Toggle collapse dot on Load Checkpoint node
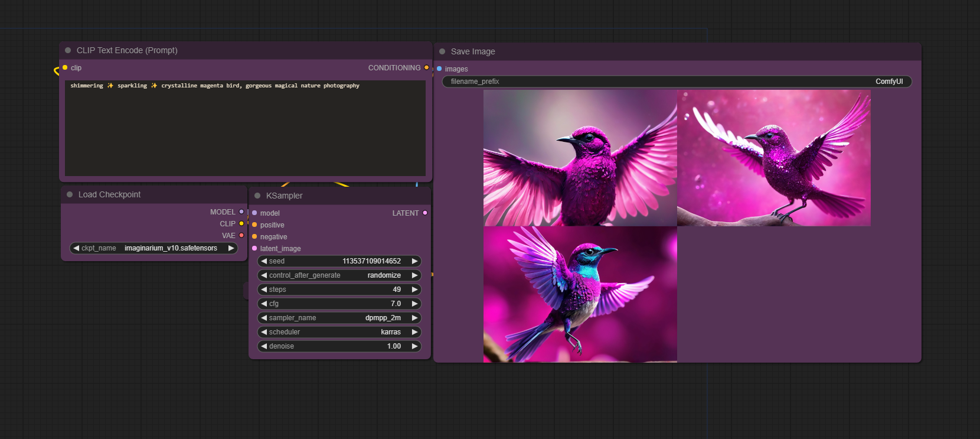This screenshot has height=439, width=980. [x=70, y=194]
